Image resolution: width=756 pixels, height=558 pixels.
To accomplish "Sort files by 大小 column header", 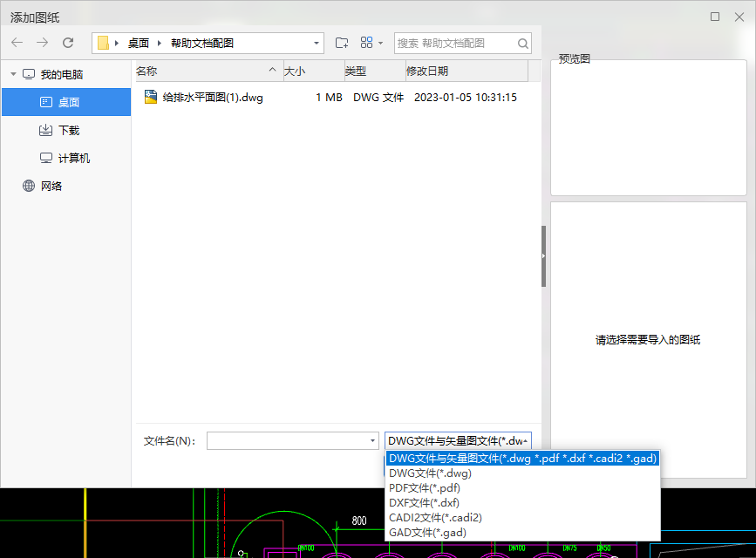I will tap(295, 71).
